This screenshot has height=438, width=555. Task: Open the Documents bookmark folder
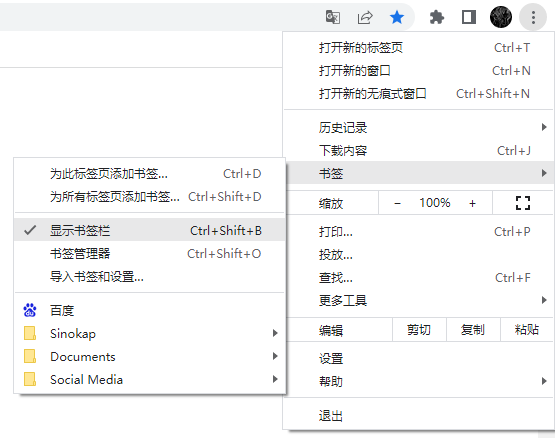pyautogui.click(x=150, y=356)
